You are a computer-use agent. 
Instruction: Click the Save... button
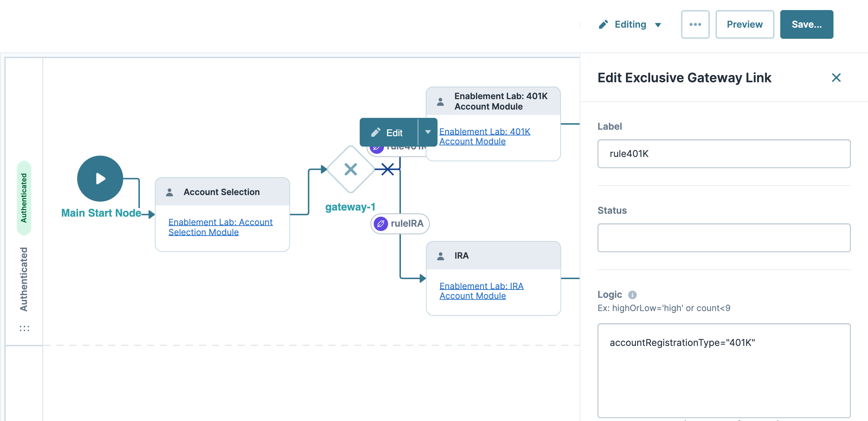[807, 24]
